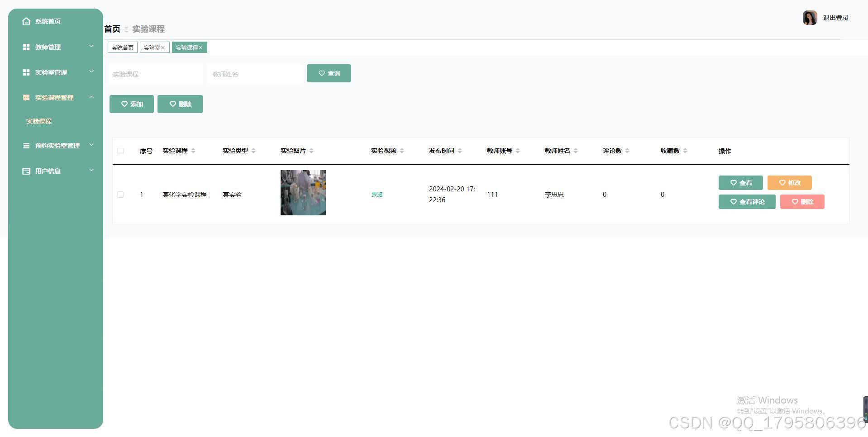Expand the 预约实验室管理 menu chevron
868x437 pixels.
pyautogui.click(x=91, y=145)
